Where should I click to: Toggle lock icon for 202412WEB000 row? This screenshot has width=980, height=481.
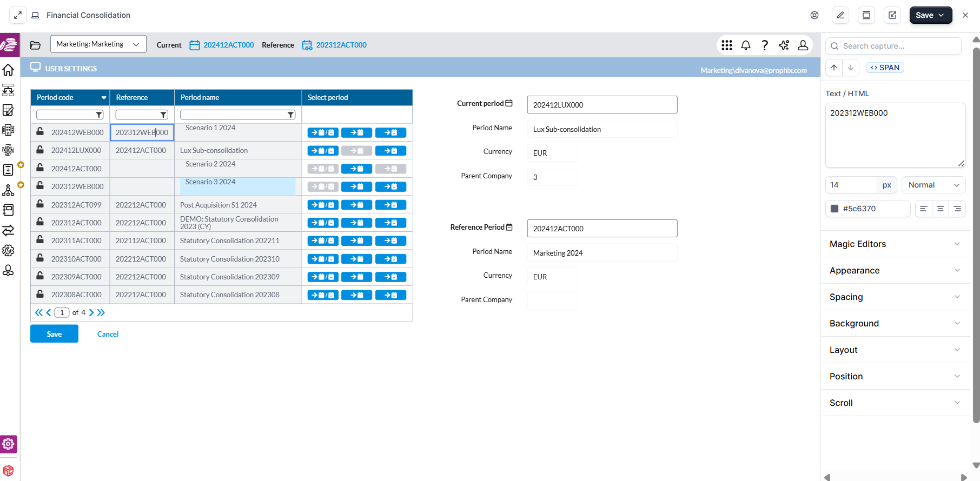[x=40, y=131]
